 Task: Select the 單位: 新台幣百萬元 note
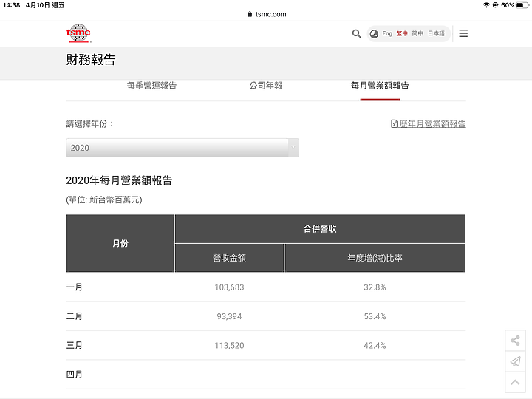coord(104,199)
